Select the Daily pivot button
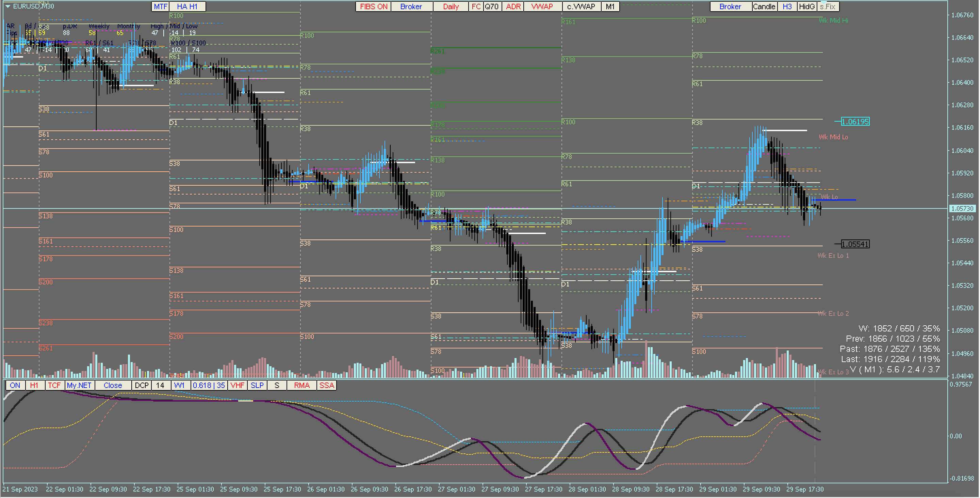 [451, 6]
